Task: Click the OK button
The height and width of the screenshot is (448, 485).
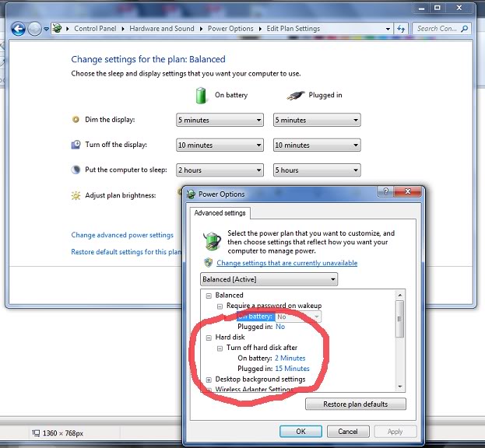Action: click(300, 432)
